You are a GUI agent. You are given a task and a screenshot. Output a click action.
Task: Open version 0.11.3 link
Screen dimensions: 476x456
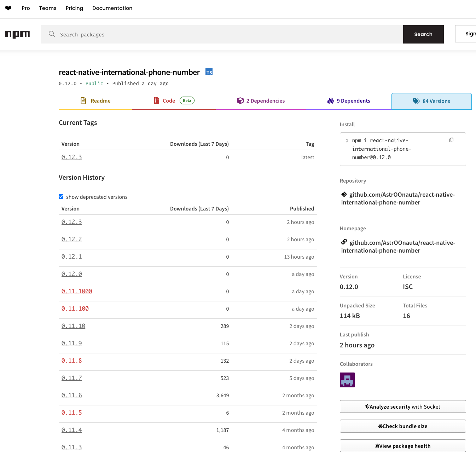click(x=72, y=447)
